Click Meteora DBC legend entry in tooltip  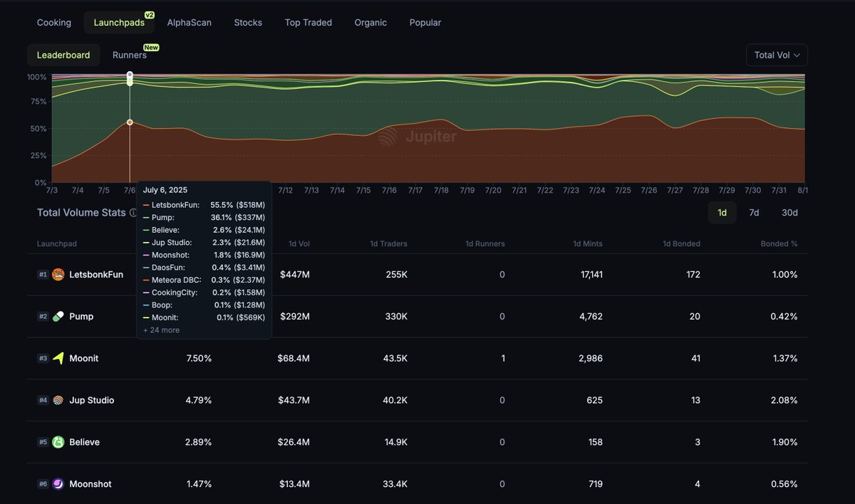pyautogui.click(x=204, y=280)
